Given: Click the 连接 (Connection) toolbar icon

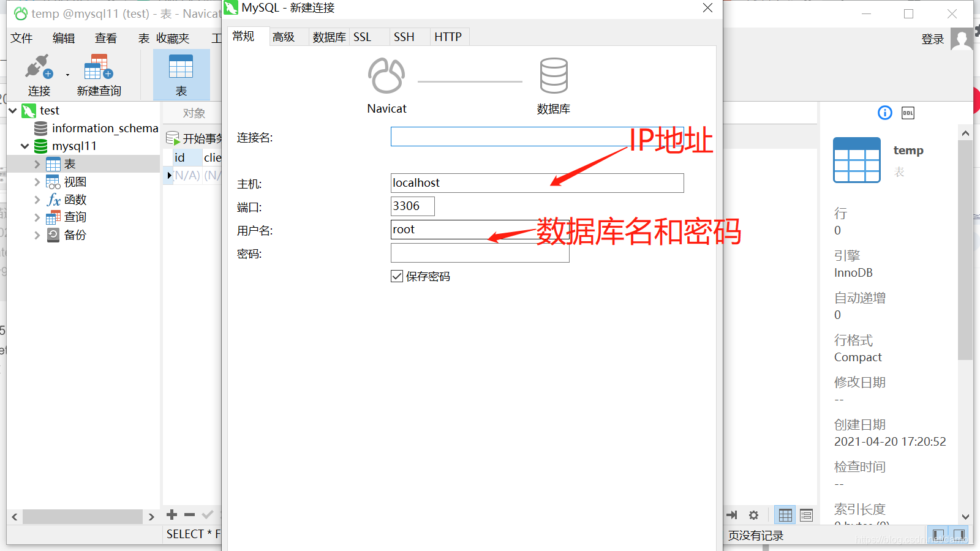Looking at the screenshot, I should [39, 75].
